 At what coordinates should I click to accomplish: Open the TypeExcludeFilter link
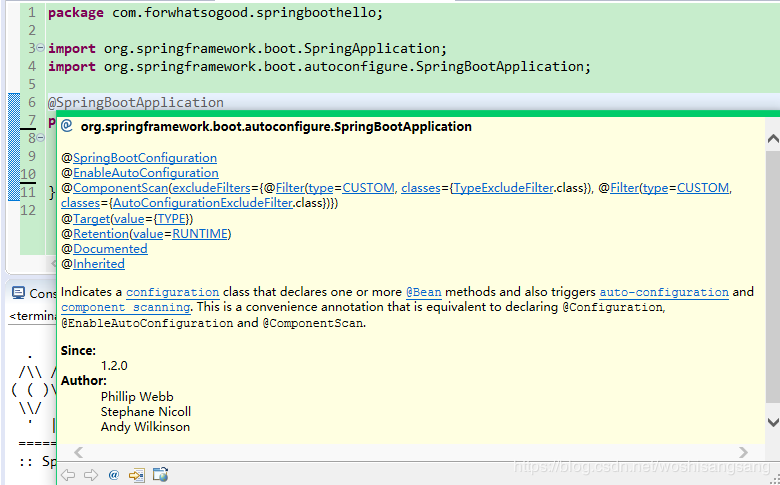504,188
